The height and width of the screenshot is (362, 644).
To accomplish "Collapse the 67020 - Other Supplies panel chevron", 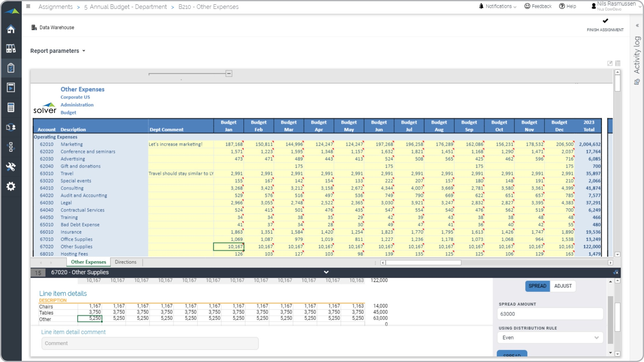I will tap(326, 272).
